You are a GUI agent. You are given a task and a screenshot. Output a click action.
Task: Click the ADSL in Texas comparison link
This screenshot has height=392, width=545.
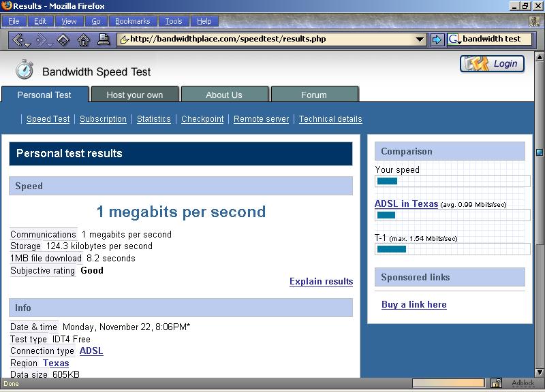406,203
